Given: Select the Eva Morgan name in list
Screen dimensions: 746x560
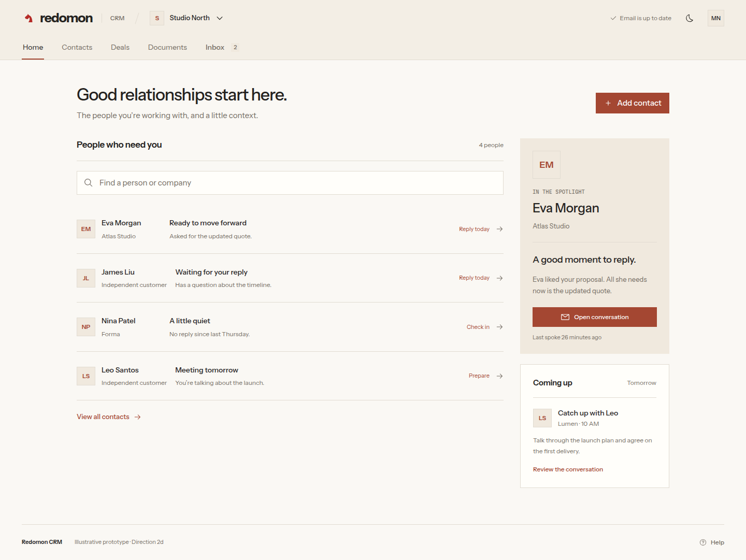Looking at the screenshot, I should tap(121, 223).
